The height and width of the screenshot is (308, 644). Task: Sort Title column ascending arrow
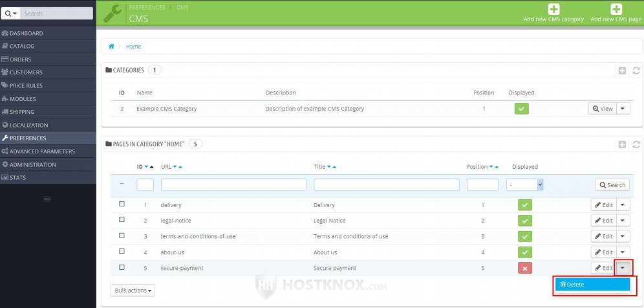tap(334, 167)
